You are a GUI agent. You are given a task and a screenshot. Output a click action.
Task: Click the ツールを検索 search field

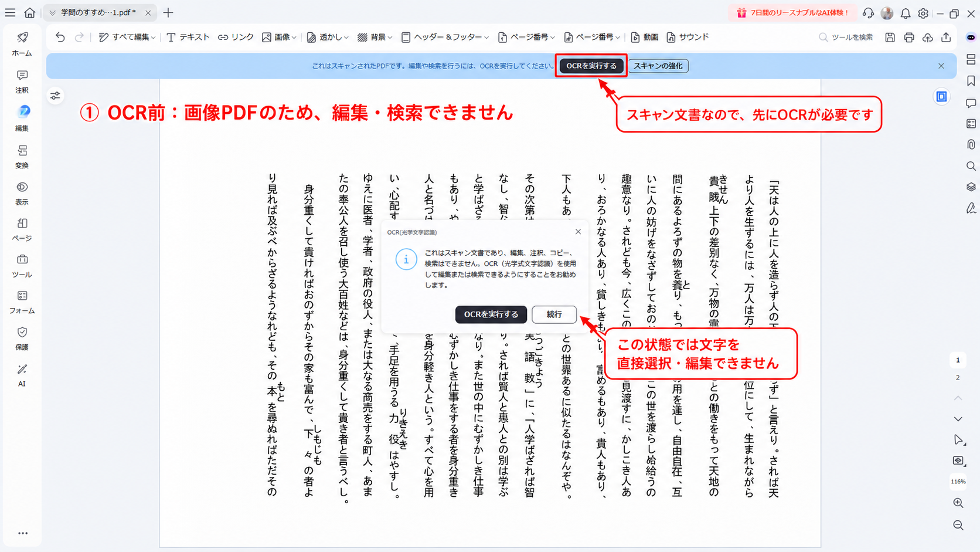tap(845, 37)
